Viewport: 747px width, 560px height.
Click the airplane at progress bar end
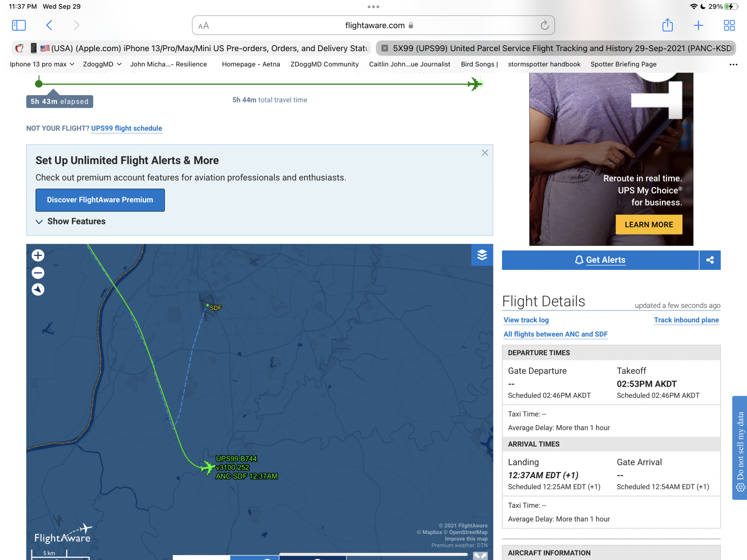[x=475, y=84]
